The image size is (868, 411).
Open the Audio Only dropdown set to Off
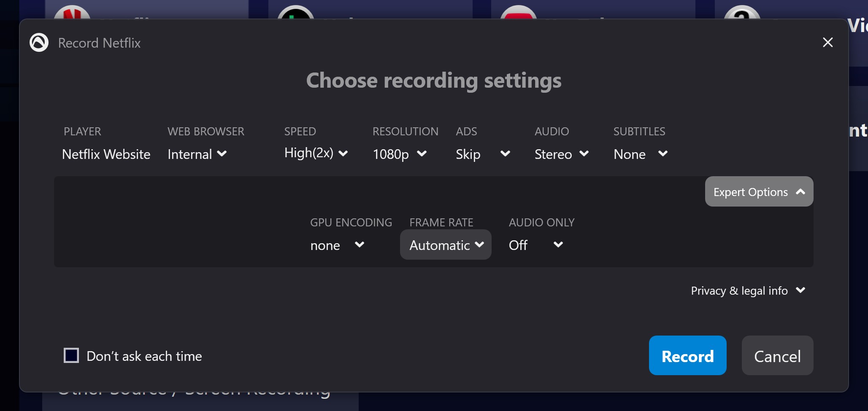pyautogui.click(x=536, y=245)
